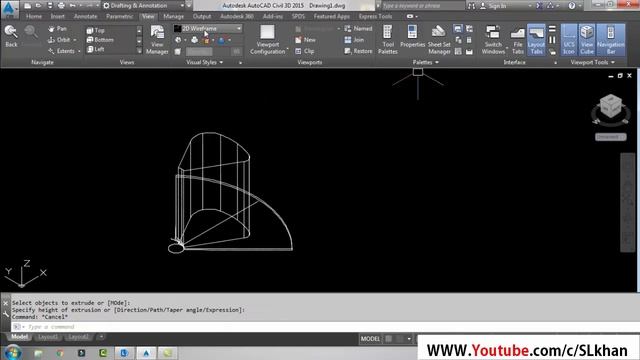Create a New viewport

pos(306,40)
